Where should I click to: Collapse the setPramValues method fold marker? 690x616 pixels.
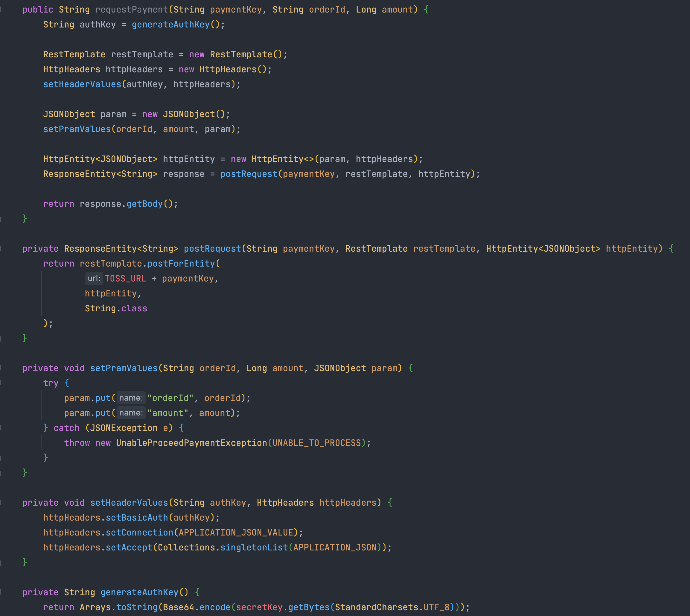1,368
